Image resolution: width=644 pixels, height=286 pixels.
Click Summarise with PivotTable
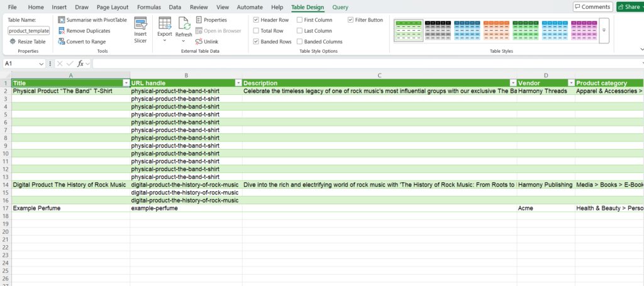[x=92, y=19]
